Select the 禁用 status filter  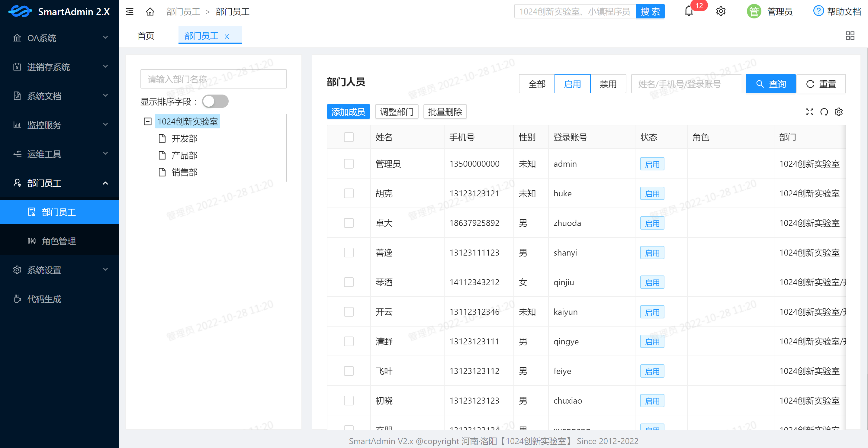[x=608, y=84]
